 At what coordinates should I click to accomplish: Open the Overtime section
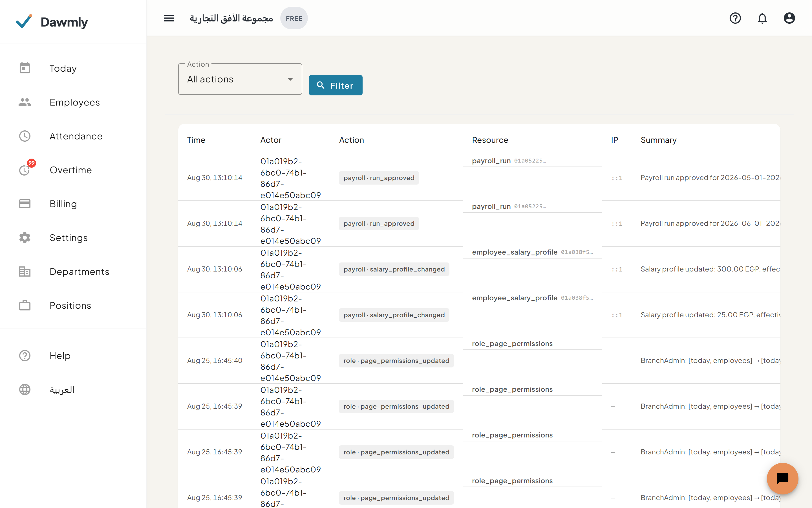[x=71, y=170]
